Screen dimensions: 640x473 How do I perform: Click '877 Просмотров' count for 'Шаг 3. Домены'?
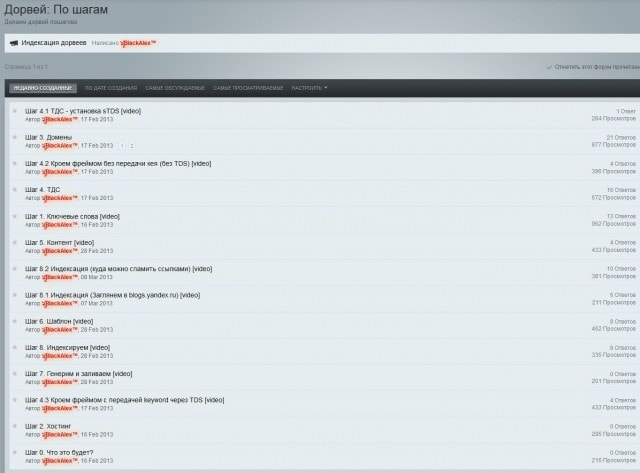point(613,145)
